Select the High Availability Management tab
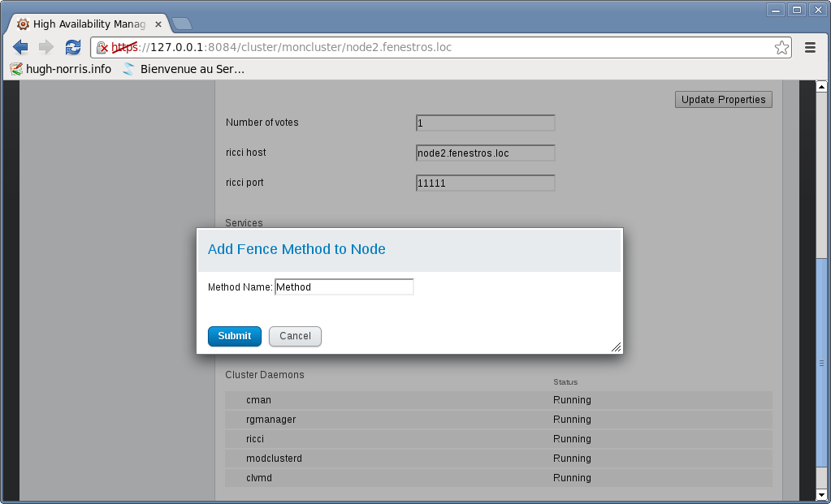 pos(85,24)
